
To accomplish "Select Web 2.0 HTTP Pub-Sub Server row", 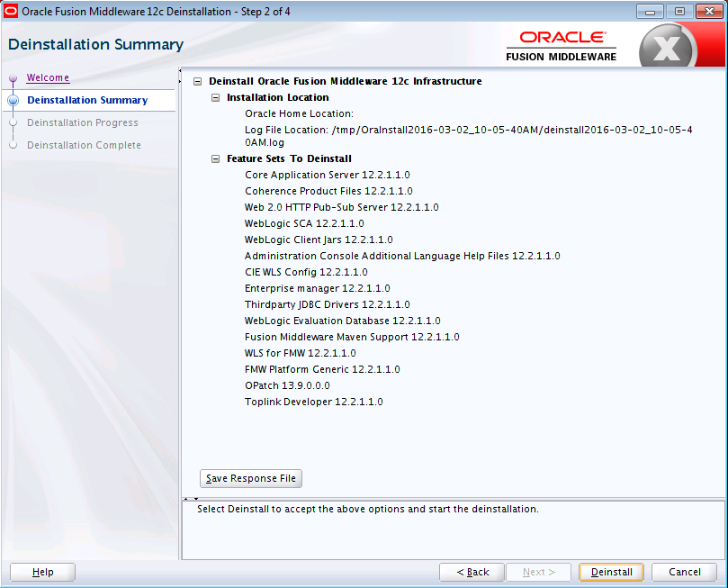I will [342, 208].
